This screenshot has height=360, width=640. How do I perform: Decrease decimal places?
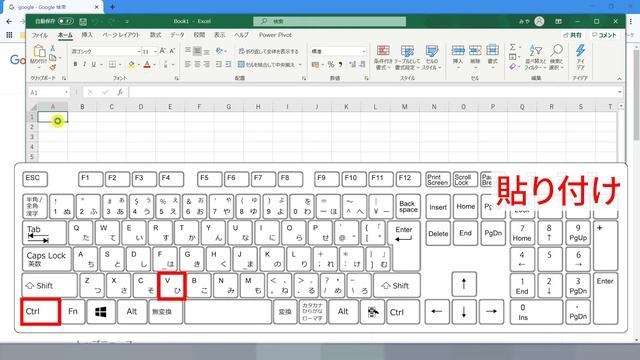362,64
